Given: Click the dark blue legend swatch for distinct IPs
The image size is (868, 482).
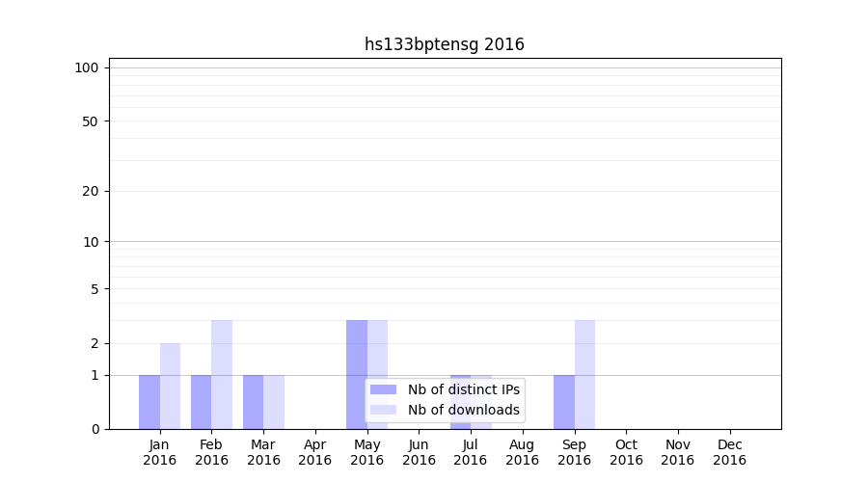Looking at the screenshot, I should [383, 389].
